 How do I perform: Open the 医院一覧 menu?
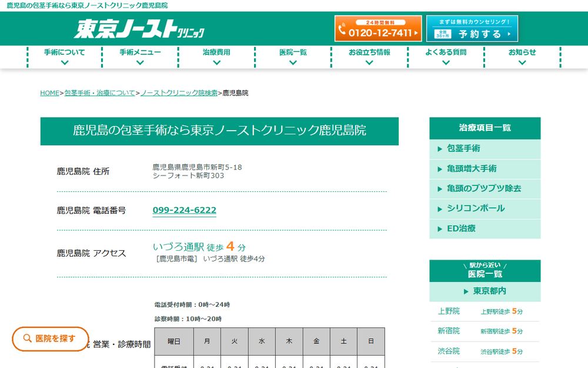[293, 52]
